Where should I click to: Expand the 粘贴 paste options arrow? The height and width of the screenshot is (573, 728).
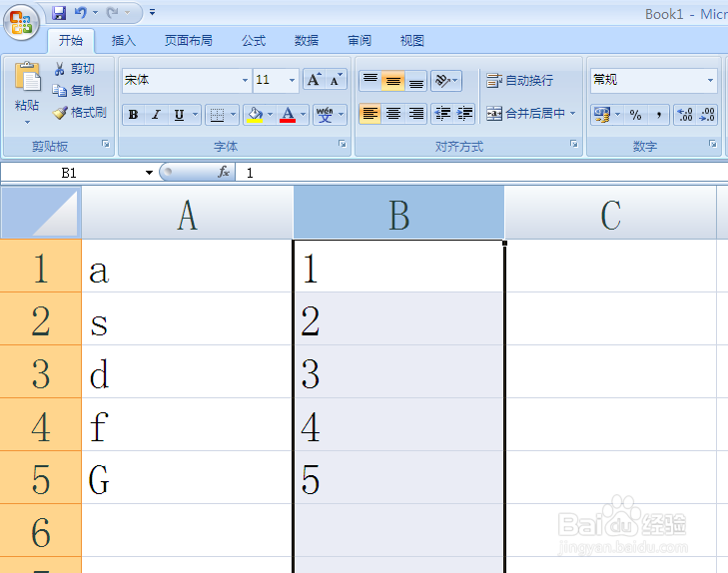[x=27, y=123]
